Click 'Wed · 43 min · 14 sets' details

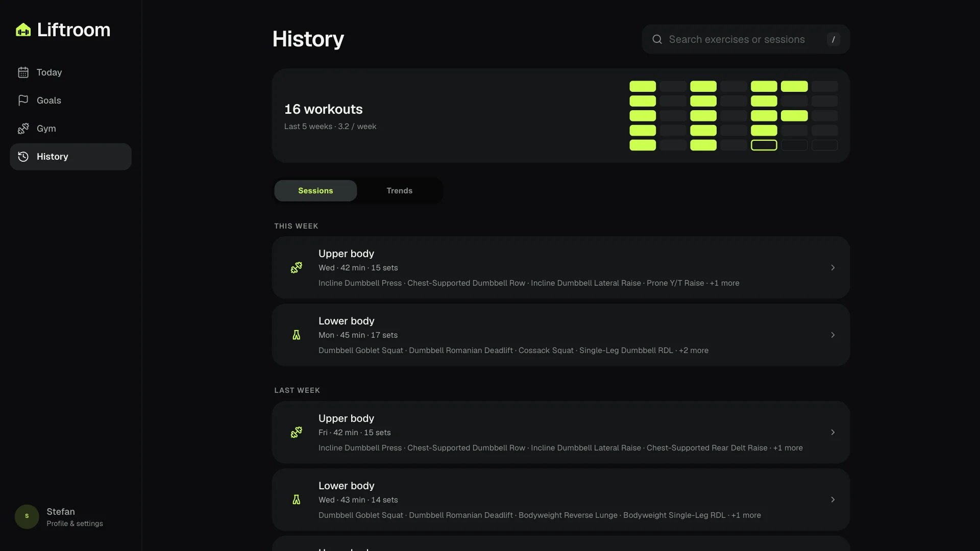coord(358,500)
